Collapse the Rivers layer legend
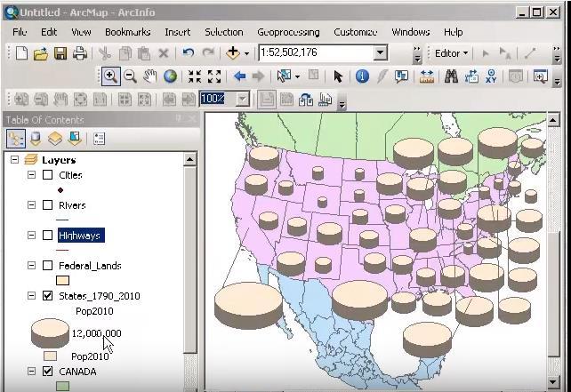Viewport: 571px width, 392px height. (32, 205)
